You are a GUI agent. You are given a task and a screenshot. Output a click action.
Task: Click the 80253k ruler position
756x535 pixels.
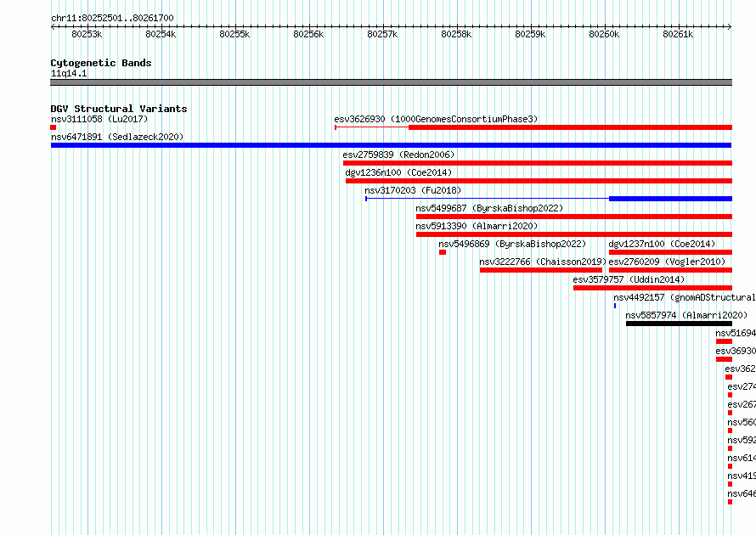[x=87, y=34]
